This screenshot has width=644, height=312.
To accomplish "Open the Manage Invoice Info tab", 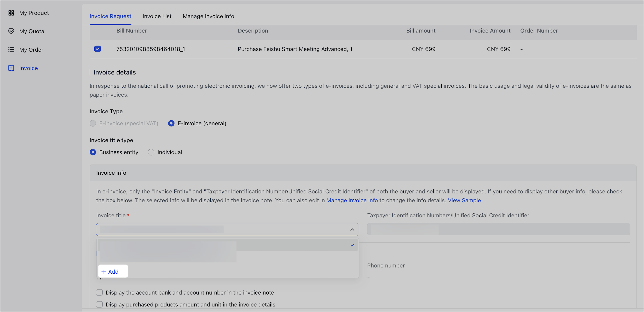I will click(208, 16).
